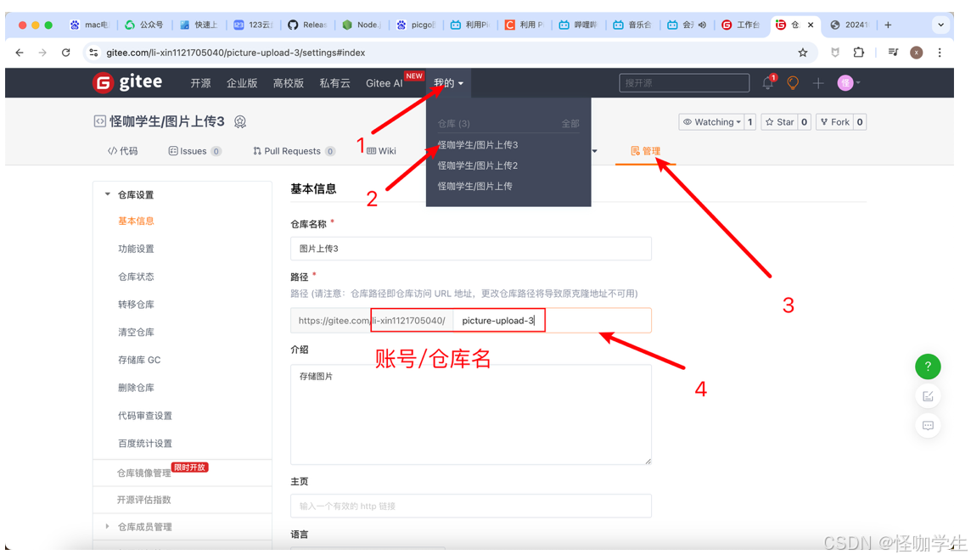Click the shield extension icon in toolbar

(834, 53)
